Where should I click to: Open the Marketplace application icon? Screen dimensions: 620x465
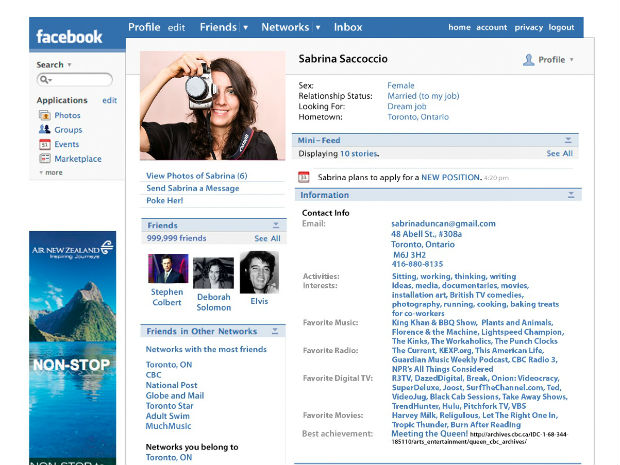[45, 159]
